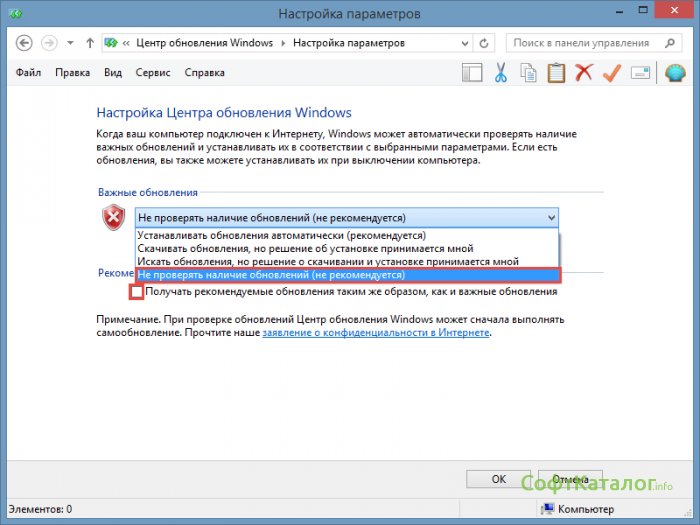Click the Cut scissors icon in toolbar
700x525 pixels.
pos(501,73)
